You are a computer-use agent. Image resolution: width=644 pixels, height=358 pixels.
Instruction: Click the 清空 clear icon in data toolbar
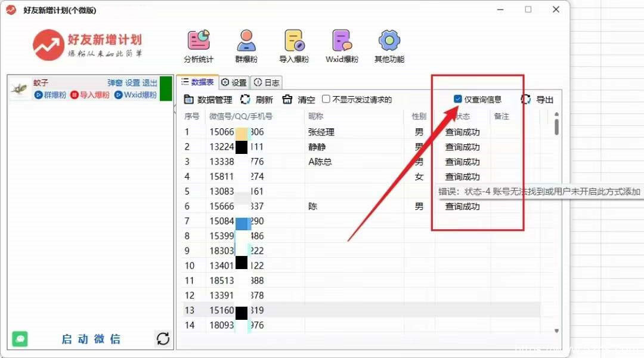[287, 100]
